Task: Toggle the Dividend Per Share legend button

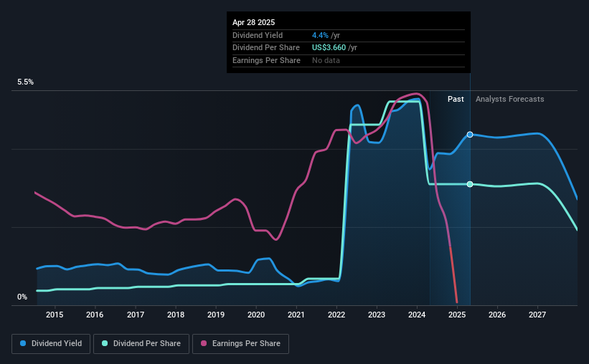Action: click(x=141, y=344)
